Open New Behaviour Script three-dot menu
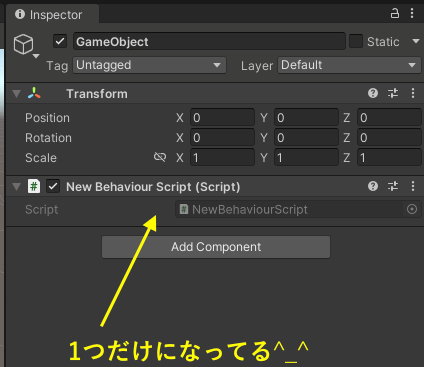This screenshot has width=424, height=367. [x=413, y=186]
